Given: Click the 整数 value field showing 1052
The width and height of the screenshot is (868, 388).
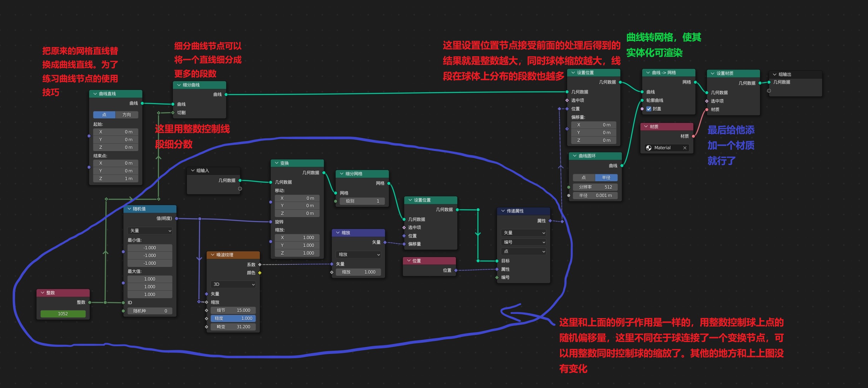Looking at the screenshot, I should [x=63, y=314].
